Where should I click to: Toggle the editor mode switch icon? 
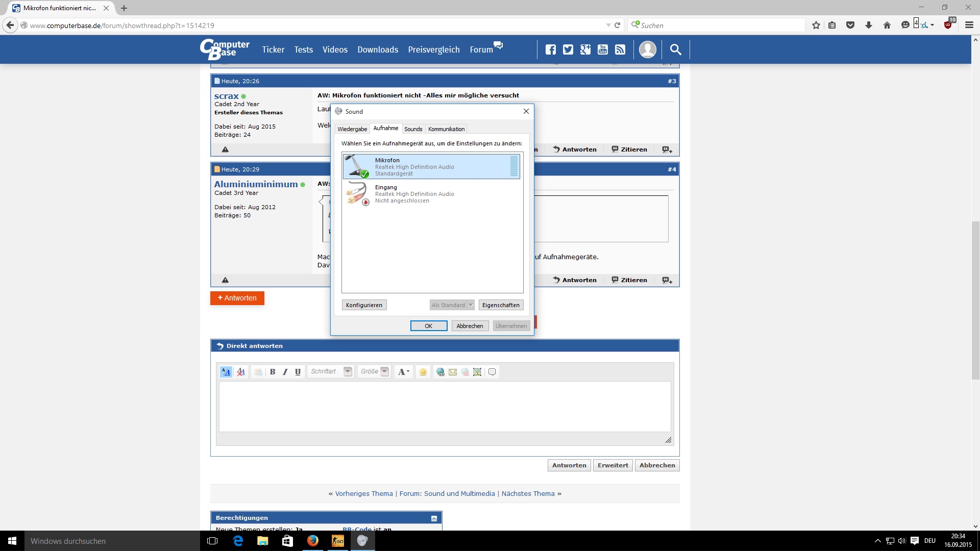point(226,372)
